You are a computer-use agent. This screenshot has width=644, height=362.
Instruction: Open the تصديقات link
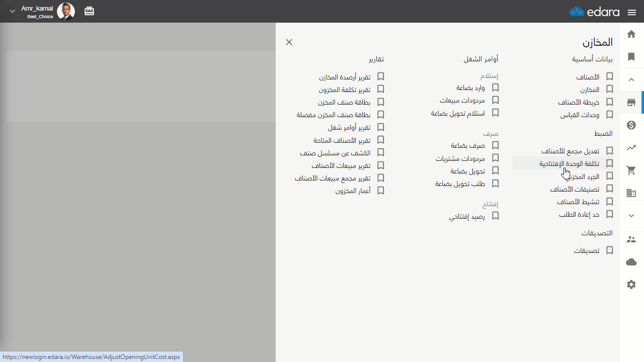coord(587,250)
